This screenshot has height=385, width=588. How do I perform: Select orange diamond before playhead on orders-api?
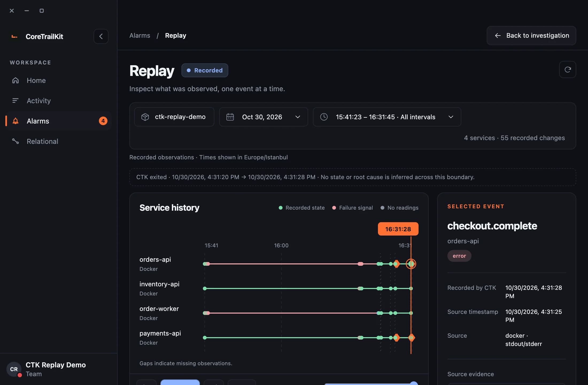click(397, 264)
